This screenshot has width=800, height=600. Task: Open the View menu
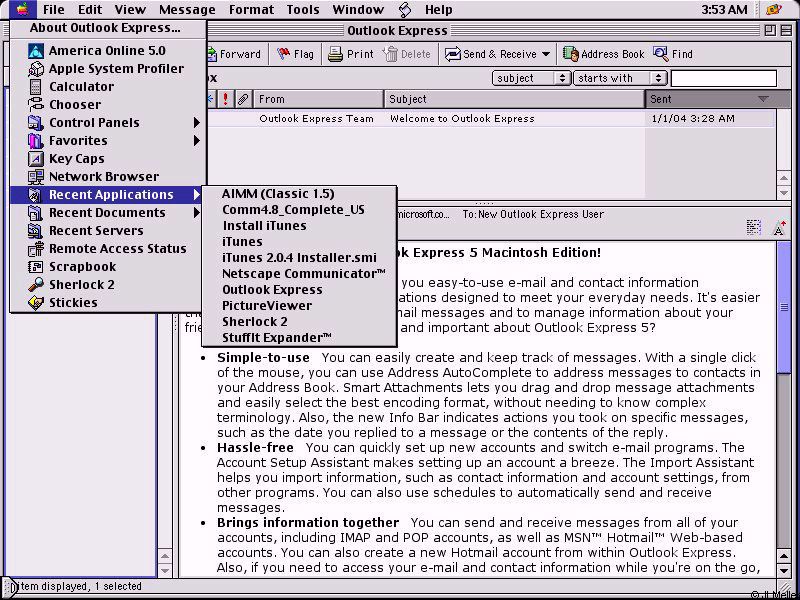pos(130,10)
